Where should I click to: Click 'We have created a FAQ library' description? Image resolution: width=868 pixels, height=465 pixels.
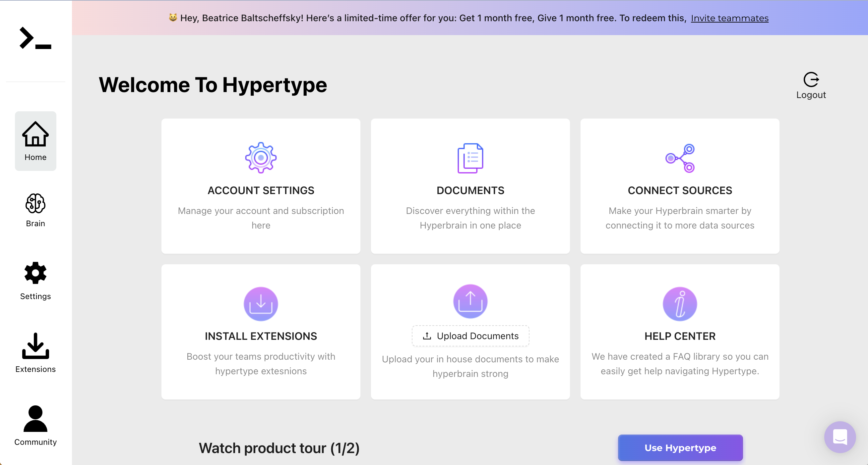pos(680,364)
